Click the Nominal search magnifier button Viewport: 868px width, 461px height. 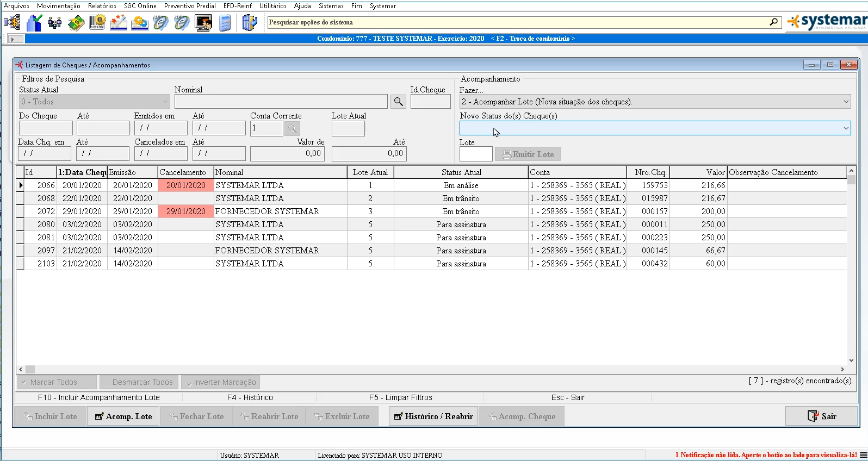pos(399,102)
